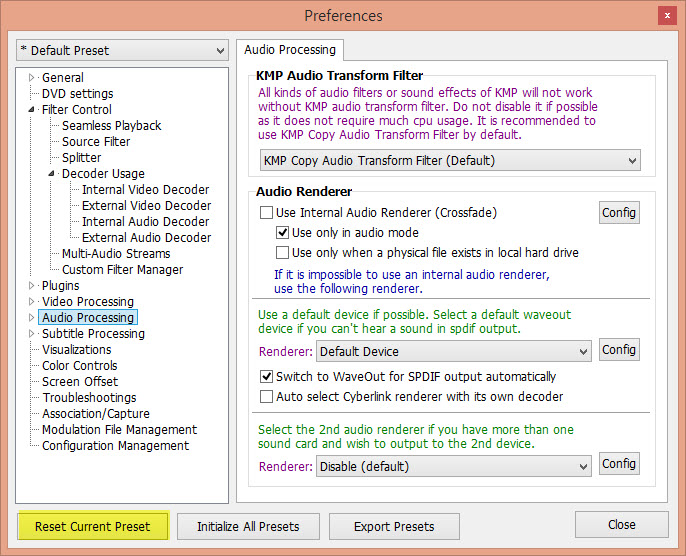This screenshot has width=686, height=556.
Task: Select Video Processing tree item
Action: point(88,301)
